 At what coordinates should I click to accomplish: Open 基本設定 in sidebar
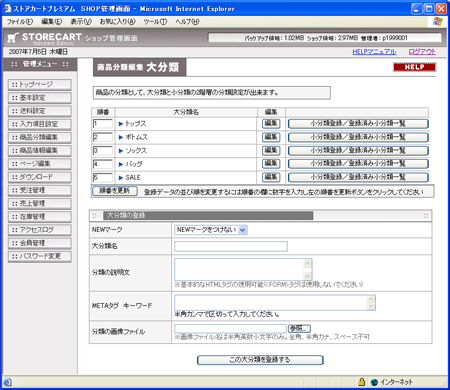(40, 98)
